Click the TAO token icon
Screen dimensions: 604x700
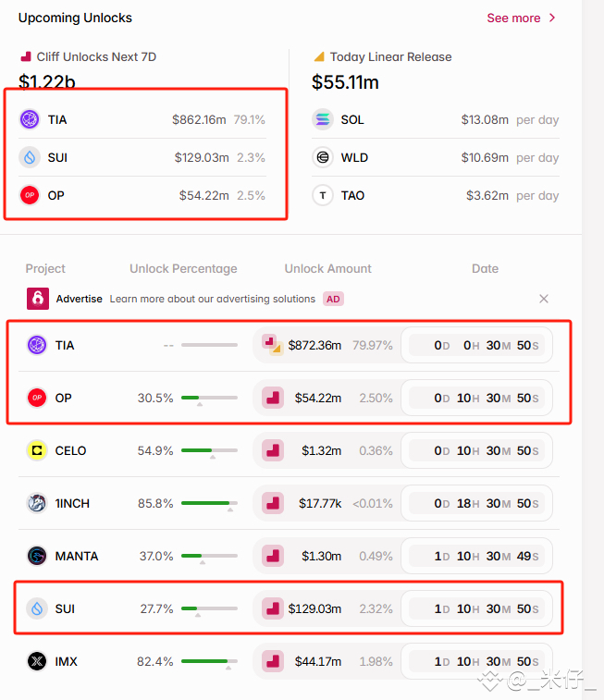pos(322,195)
